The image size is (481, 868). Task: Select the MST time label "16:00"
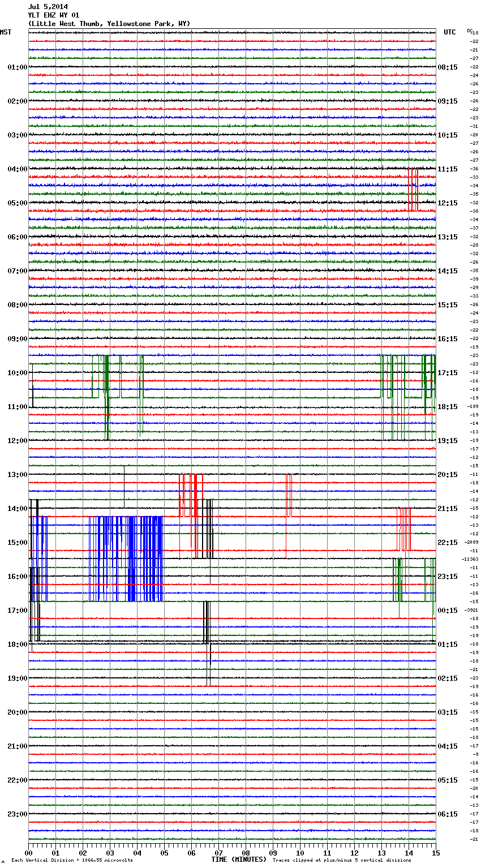pyautogui.click(x=18, y=577)
